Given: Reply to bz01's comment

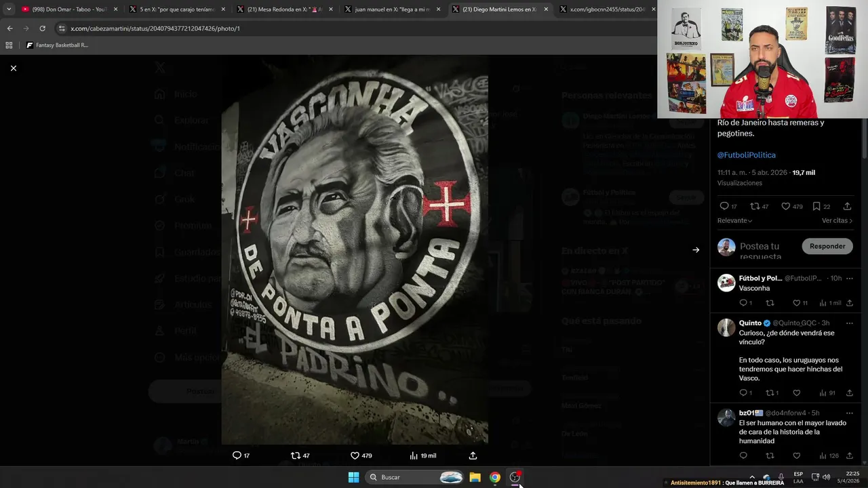Looking at the screenshot, I should 743,455.
